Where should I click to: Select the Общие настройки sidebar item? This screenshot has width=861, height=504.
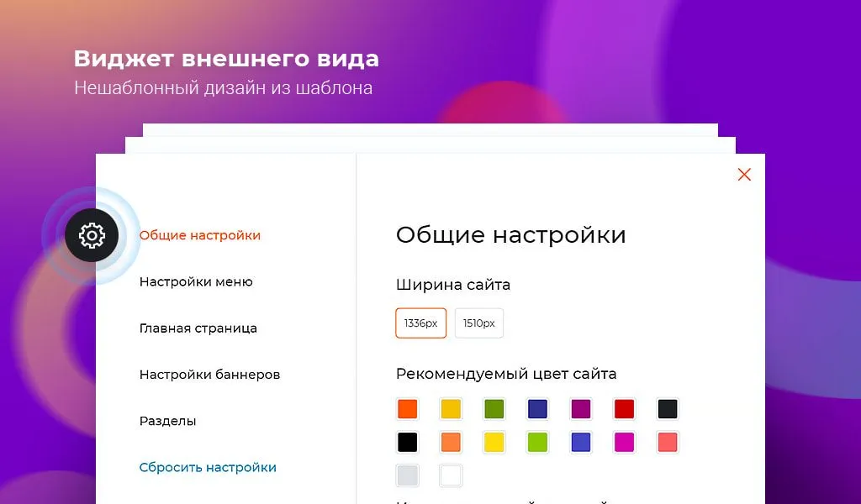point(200,236)
